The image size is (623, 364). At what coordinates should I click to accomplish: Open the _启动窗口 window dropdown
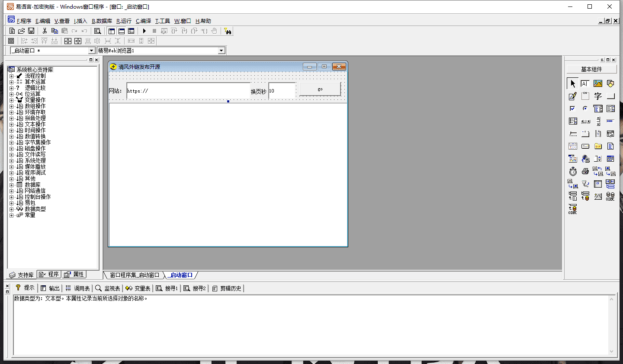tap(91, 51)
